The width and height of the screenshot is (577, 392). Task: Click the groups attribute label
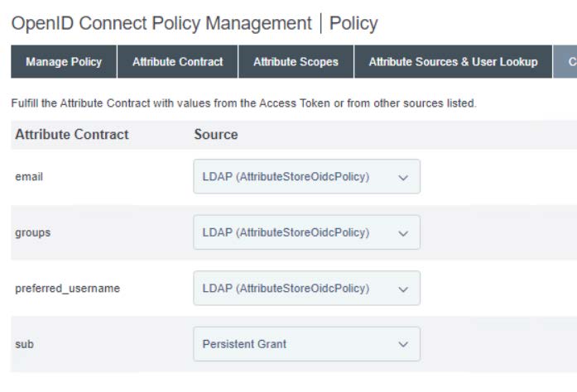click(x=33, y=232)
